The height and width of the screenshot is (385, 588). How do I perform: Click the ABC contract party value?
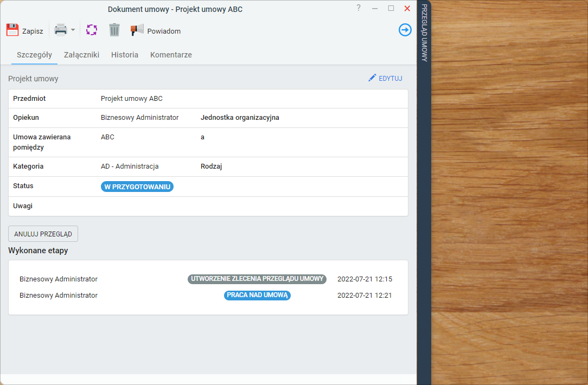point(107,137)
